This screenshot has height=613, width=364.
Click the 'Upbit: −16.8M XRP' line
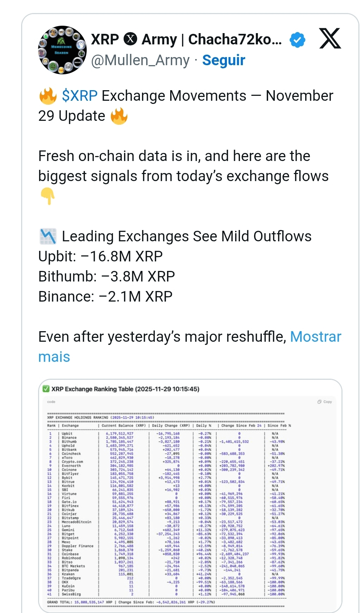(x=100, y=256)
